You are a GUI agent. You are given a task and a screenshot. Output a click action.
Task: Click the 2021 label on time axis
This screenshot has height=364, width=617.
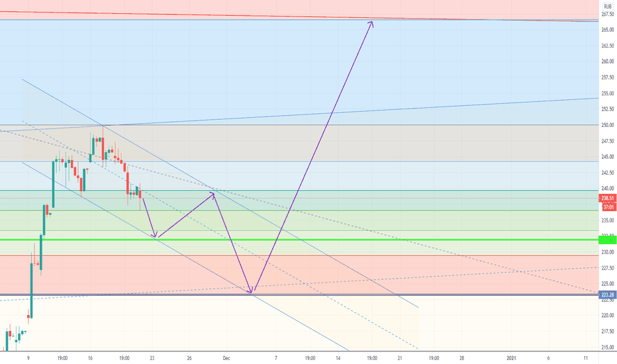point(511,358)
